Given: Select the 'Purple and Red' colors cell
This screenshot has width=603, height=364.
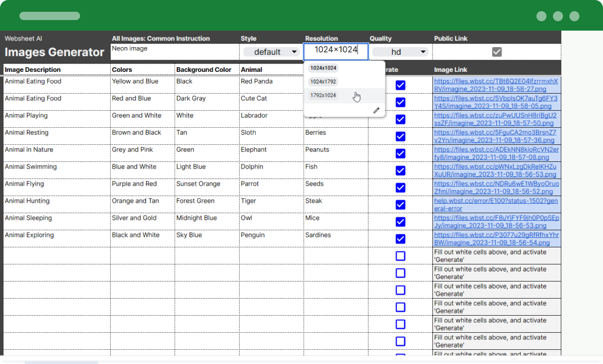Looking at the screenshot, I should coord(143,187).
